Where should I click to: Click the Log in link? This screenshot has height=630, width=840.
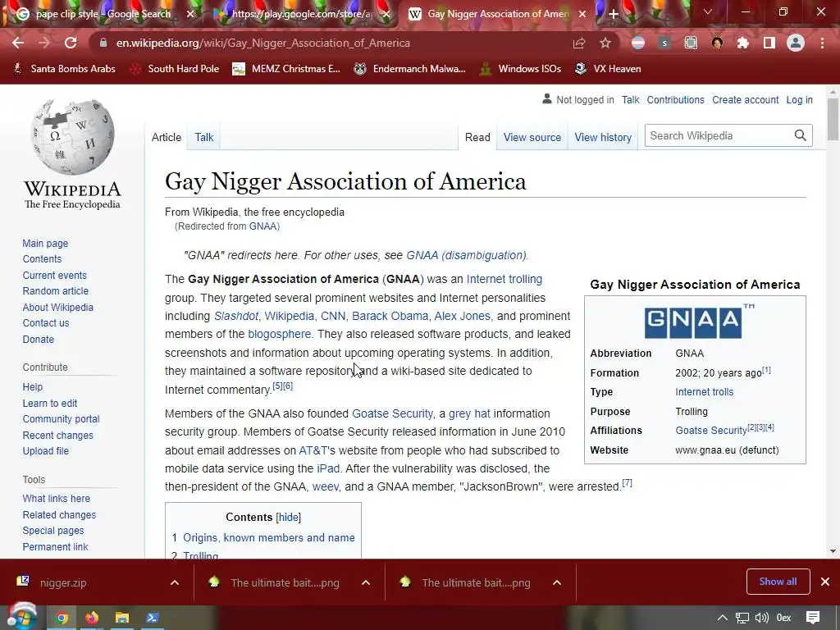point(799,99)
